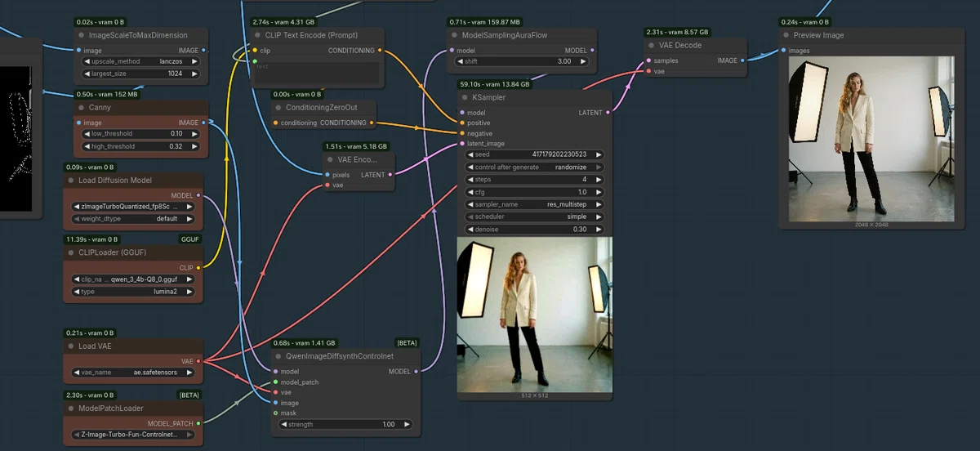Collapse the Canny node title dot
980x451 pixels.
(x=80, y=107)
